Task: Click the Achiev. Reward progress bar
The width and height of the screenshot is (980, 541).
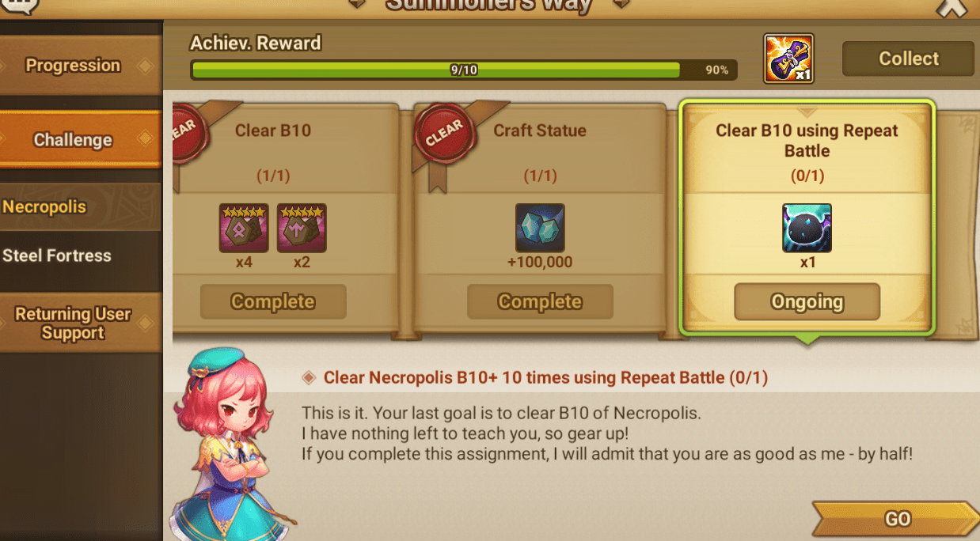Action: pyautogui.click(x=464, y=70)
